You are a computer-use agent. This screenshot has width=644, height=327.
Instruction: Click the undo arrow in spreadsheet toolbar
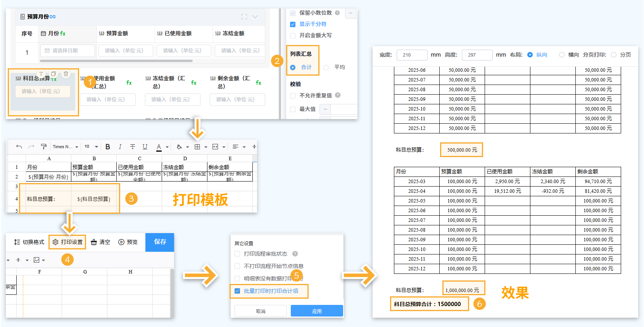tap(19, 147)
